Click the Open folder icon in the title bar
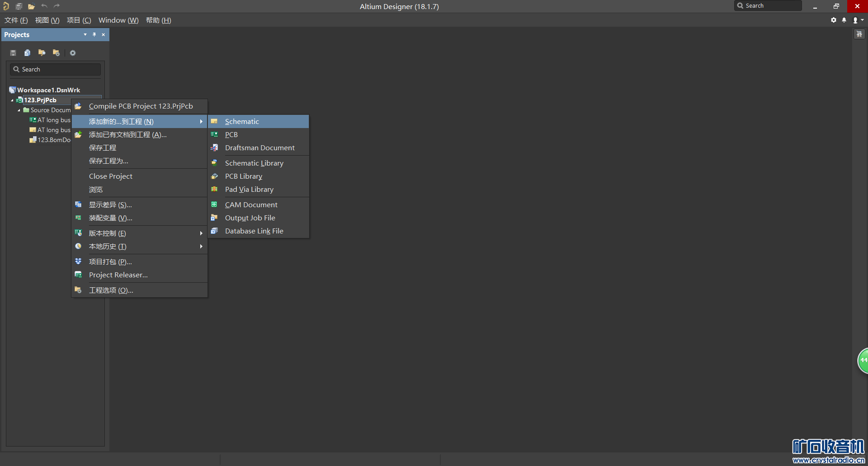This screenshot has width=868, height=466. [31, 6]
